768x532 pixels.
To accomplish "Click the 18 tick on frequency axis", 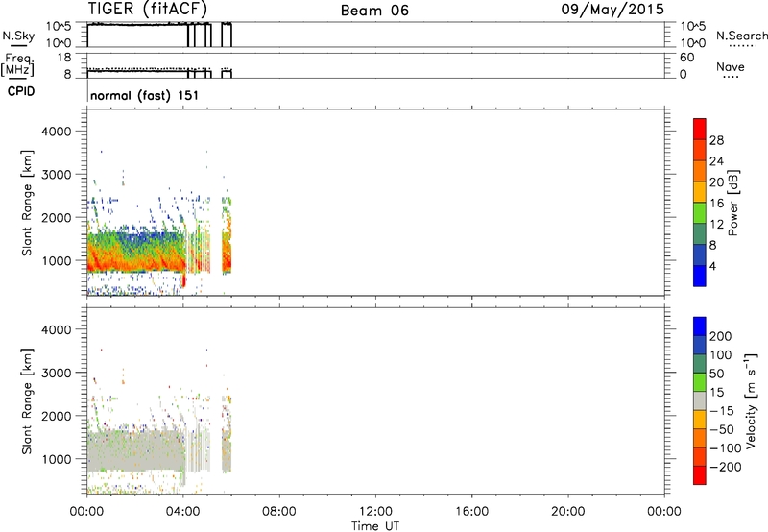I will 64,58.
